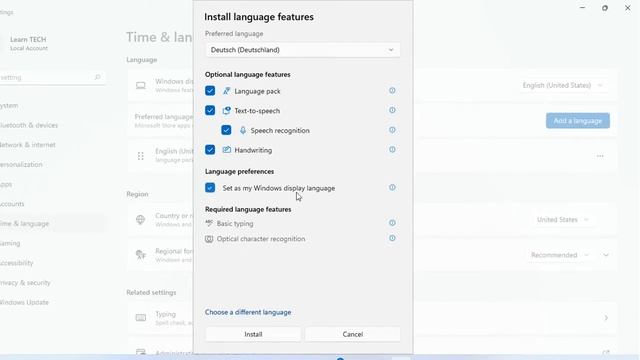The image size is (640, 360).
Task: Click the search magnifier icon in Settings
Action: click(97, 77)
